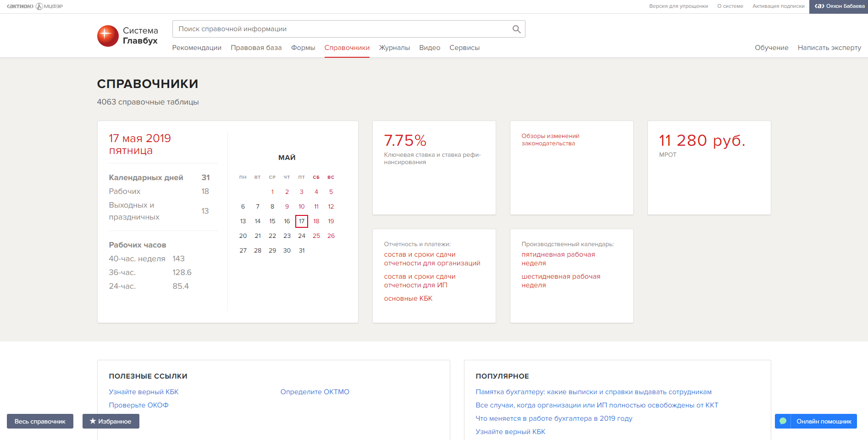Screen dimensions: 868x440
Task: Open user profile Ояхон Бабаева
Action: click(839, 6)
